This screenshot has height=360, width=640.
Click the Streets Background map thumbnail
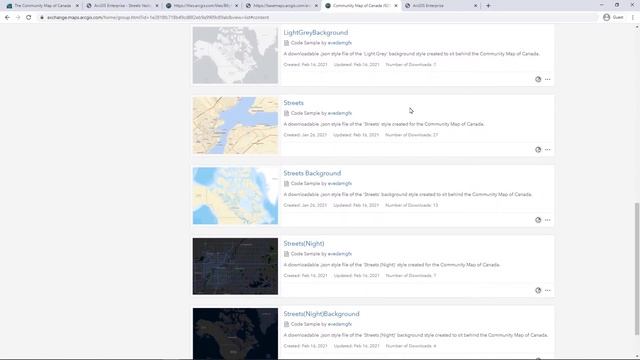point(235,196)
